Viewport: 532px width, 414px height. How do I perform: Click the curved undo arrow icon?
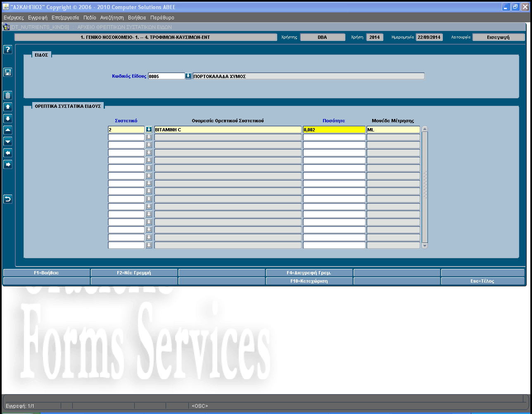pyautogui.click(x=7, y=199)
